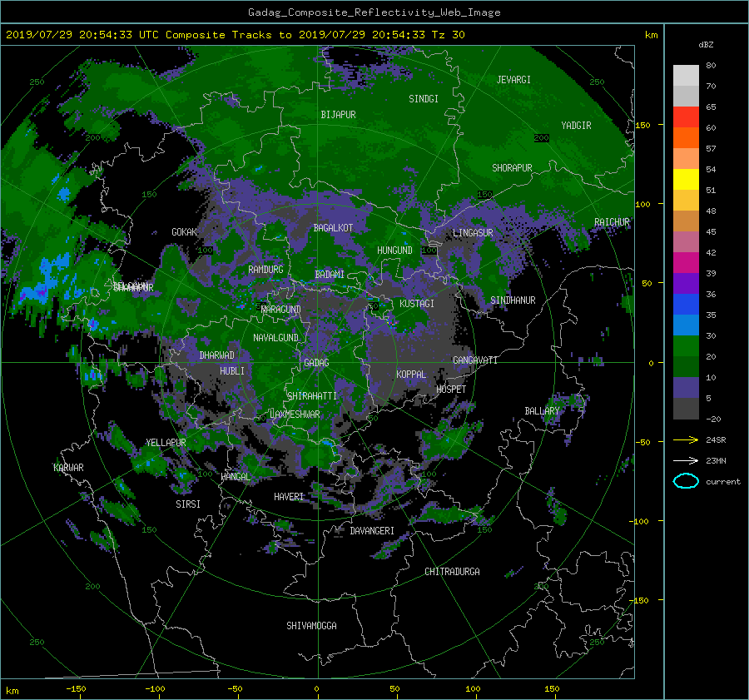The height and width of the screenshot is (700, 749).
Task: Click the RAMDURG city label
Action: point(265,270)
